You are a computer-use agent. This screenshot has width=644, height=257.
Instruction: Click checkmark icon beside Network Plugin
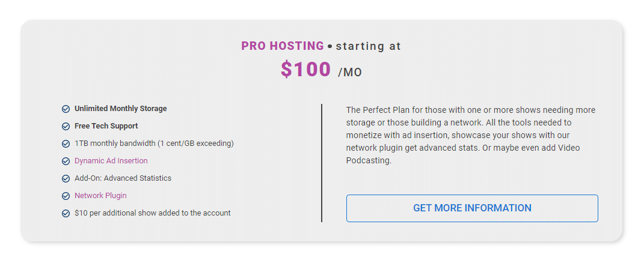click(x=66, y=196)
